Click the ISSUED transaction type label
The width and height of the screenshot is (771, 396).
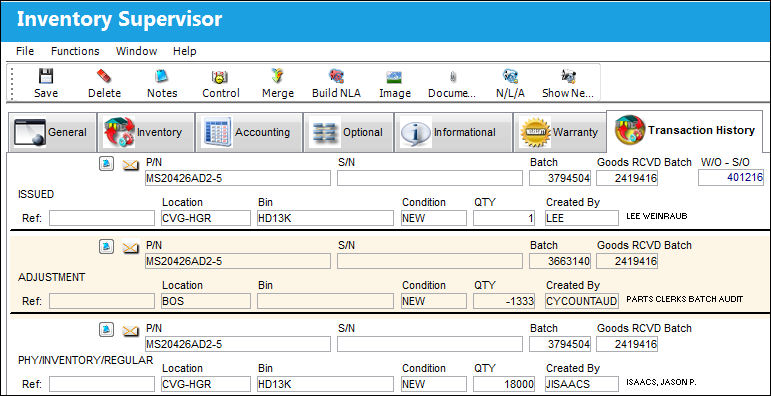click(35, 194)
